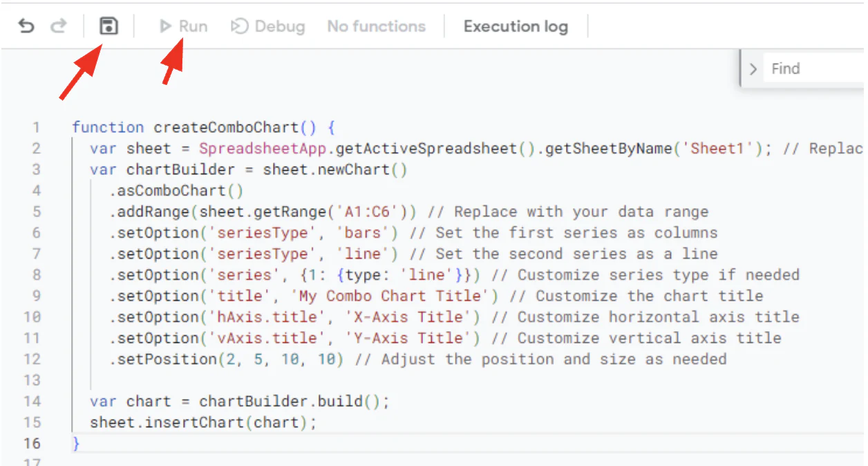The width and height of the screenshot is (868, 466).
Task: Click the 'Sheet1' string in line 2
Action: (719, 149)
